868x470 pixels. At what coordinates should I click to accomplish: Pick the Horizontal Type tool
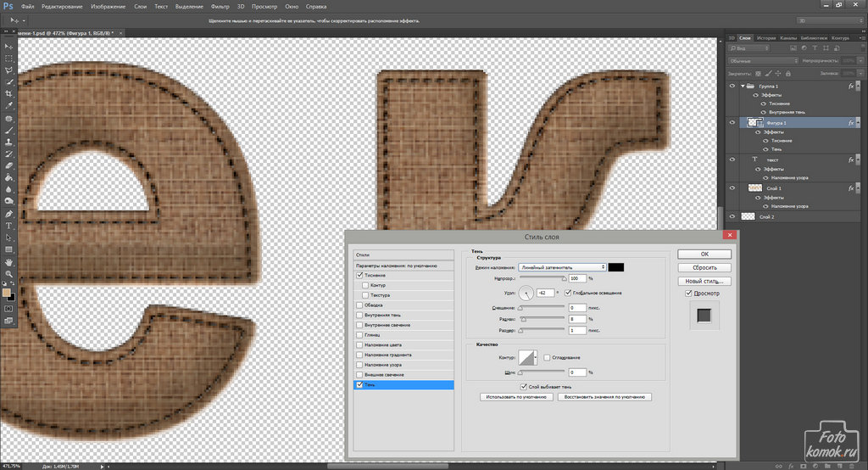point(8,226)
